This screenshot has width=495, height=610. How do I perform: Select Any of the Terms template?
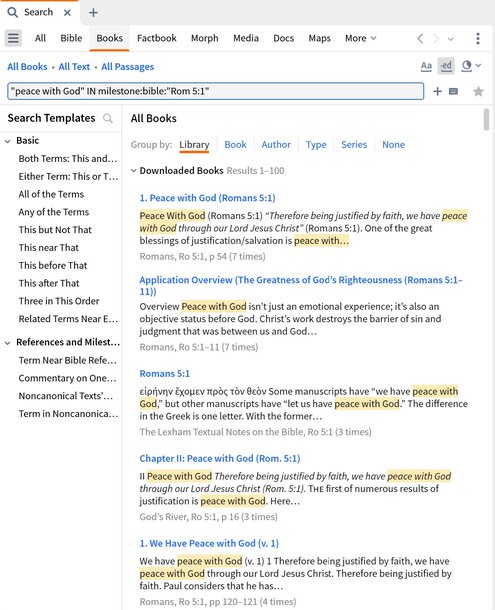pyautogui.click(x=54, y=212)
